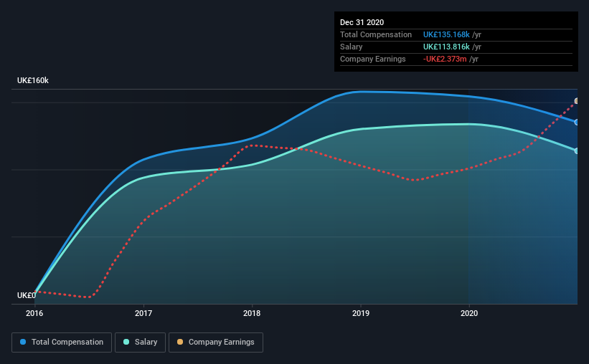Click the UK£160k y-axis label
This screenshot has height=364, width=589.
33,80
